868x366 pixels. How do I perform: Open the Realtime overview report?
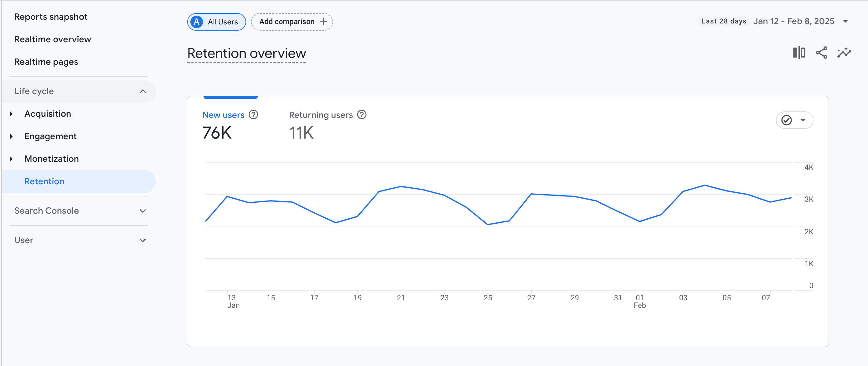tap(53, 39)
